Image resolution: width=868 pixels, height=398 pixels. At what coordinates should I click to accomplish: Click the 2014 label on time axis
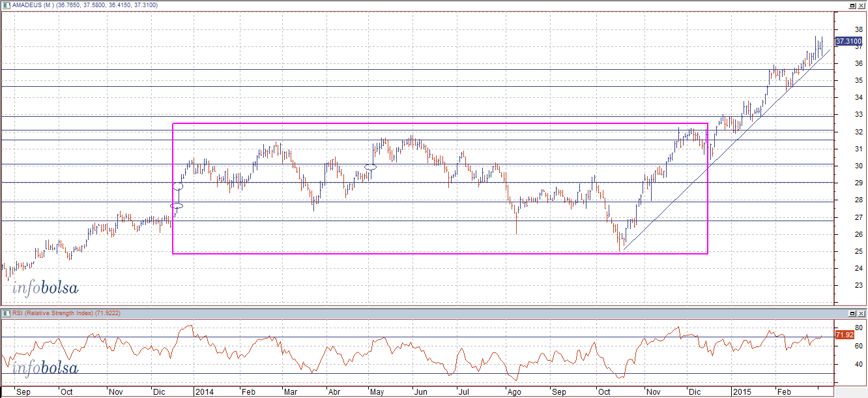pyautogui.click(x=206, y=393)
